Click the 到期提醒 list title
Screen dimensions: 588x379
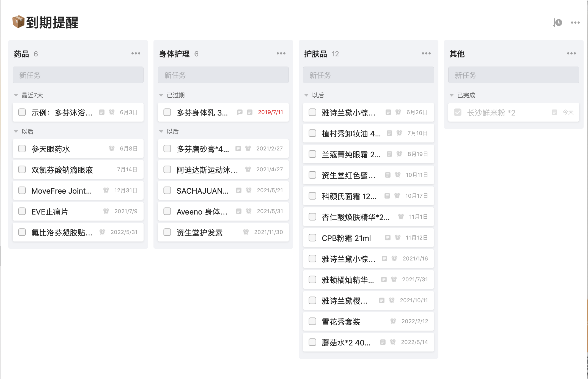tap(52, 23)
